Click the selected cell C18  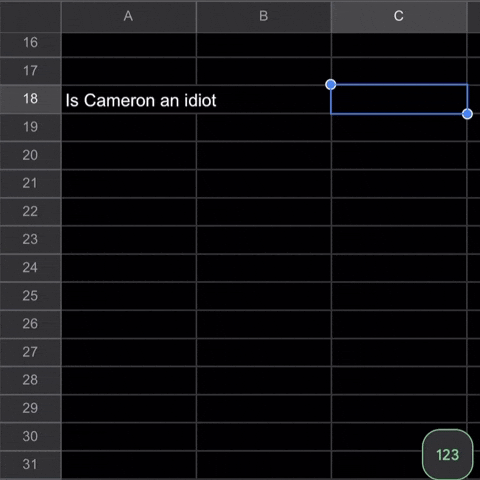pyautogui.click(x=399, y=99)
